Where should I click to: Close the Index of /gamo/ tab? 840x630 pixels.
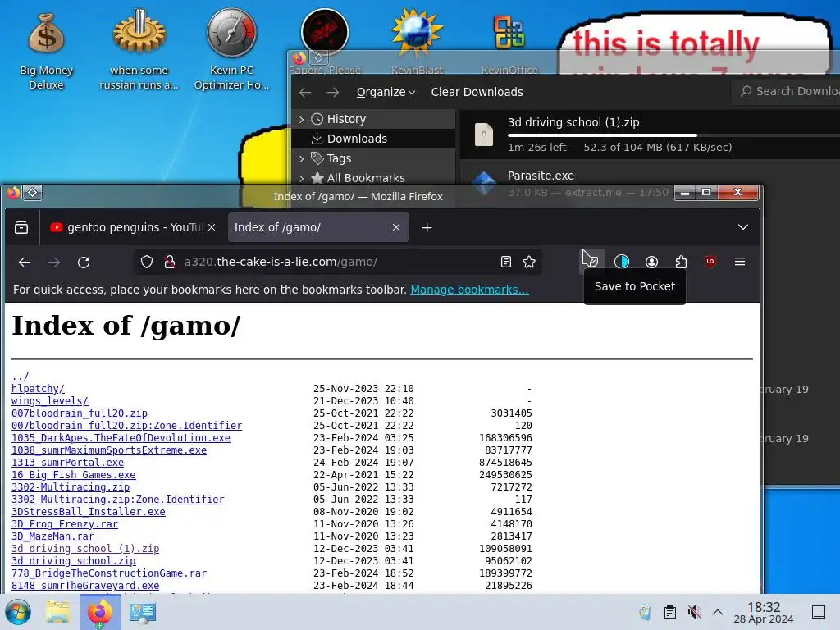pyautogui.click(x=396, y=228)
